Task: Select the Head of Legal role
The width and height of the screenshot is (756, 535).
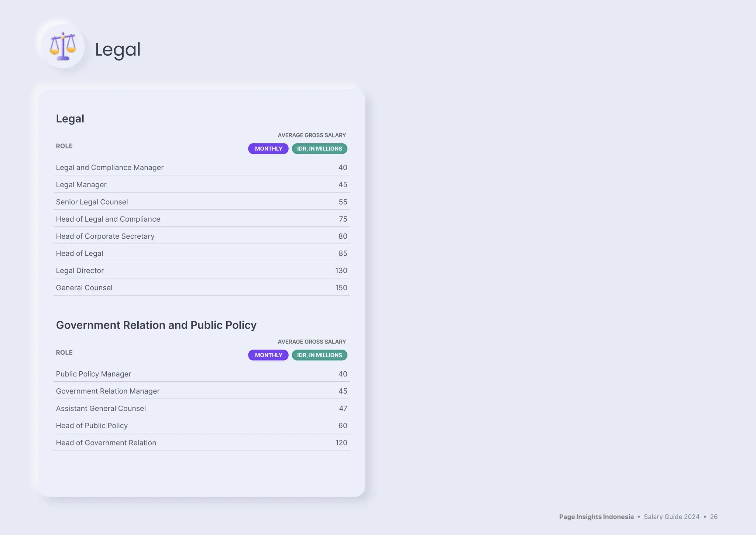Action: coord(79,253)
